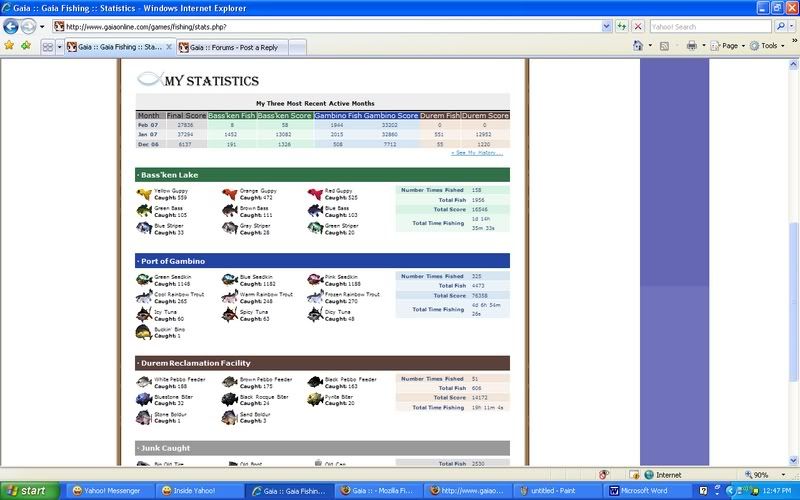Screen dimensions: 800x500
Task: Open the Tools menu dropdown
Action: [x=767, y=45]
